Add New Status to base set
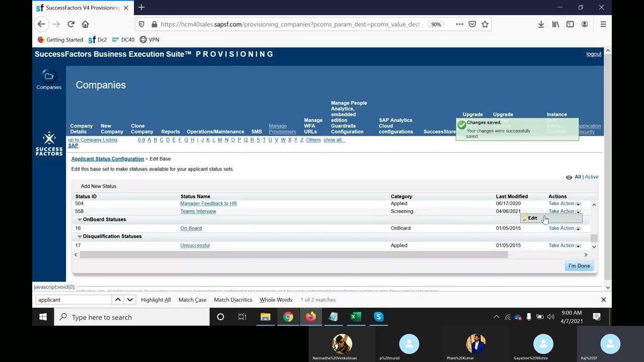The height and width of the screenshot is (362, 644). [x=99, y=186]
